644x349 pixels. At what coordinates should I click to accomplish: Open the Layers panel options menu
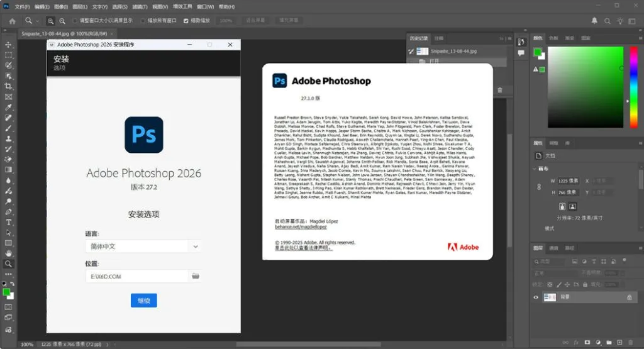point(640,248)
